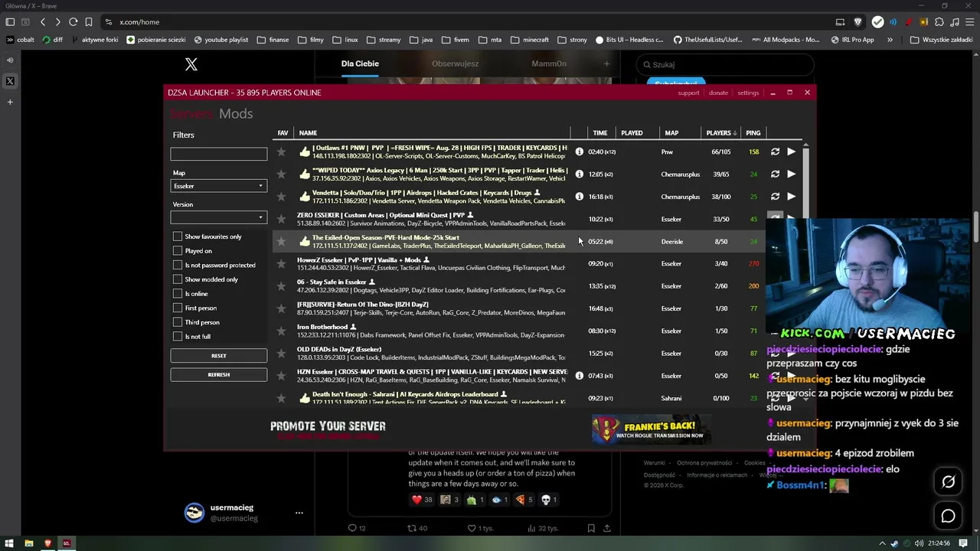Repost the tweet with 40 reposts
The width and height of the screenshot is (980, 551).
point(411,528)
